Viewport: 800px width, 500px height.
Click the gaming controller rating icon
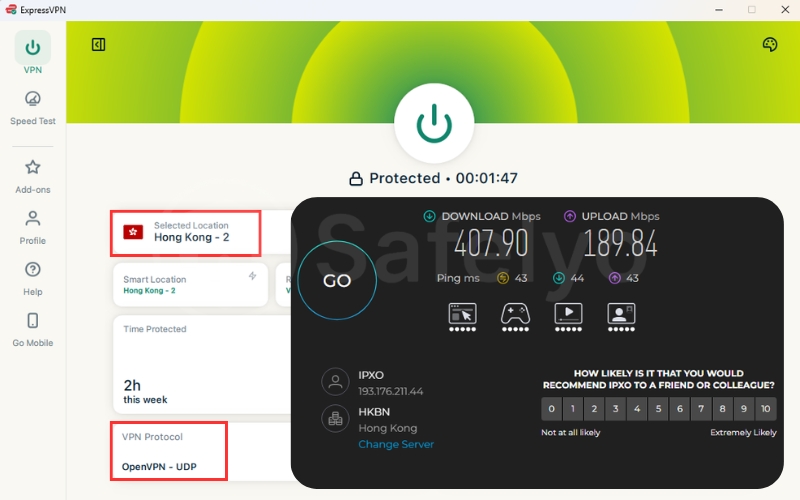point(515,317)
